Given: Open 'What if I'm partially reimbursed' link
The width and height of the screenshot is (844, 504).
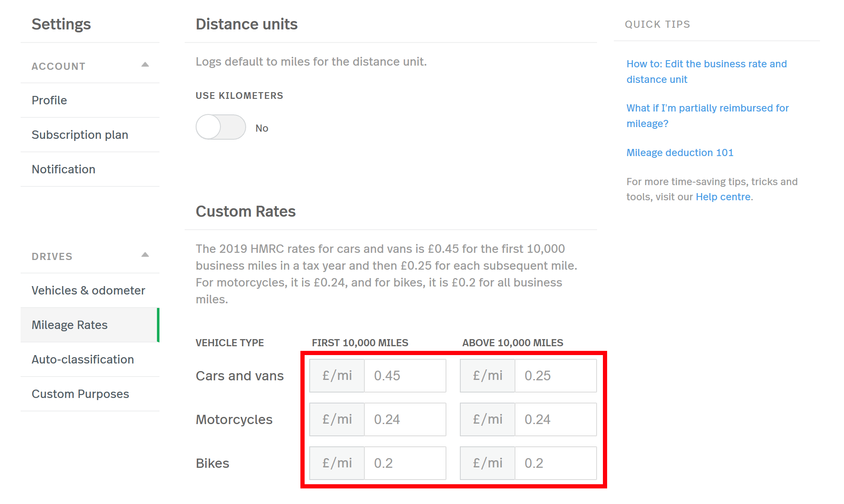Looking at the screenshot, I should (707, 116).
